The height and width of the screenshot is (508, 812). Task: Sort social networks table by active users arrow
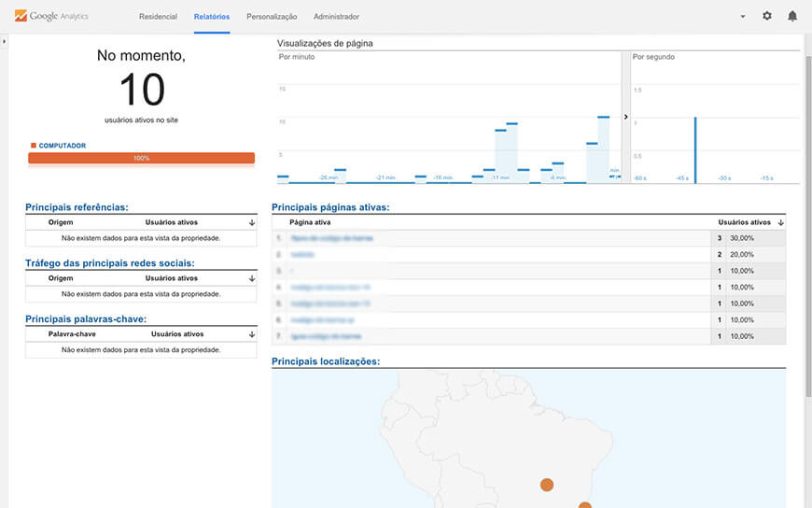coord(251,278)
